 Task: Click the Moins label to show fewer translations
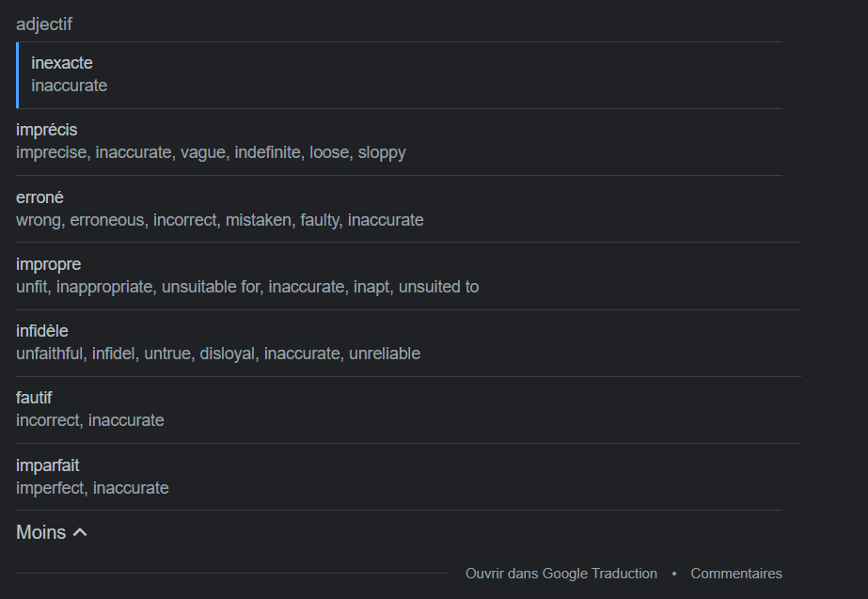(x=41, y=532)
